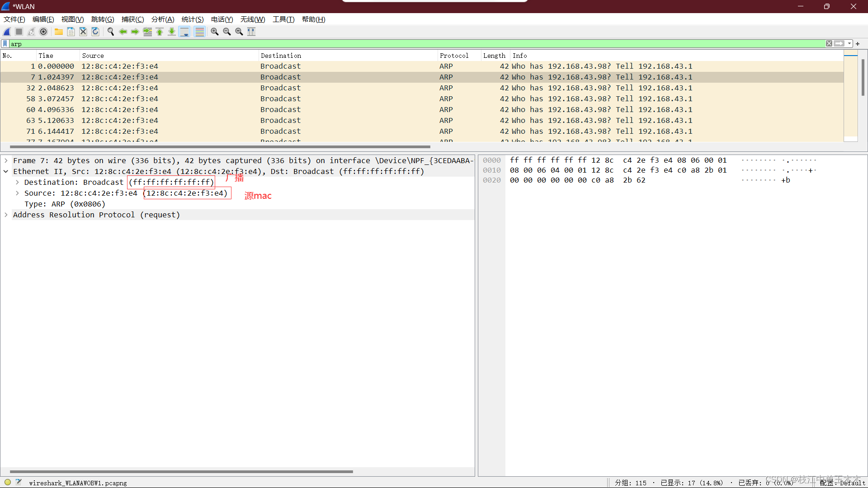
Task: Open recent display filter dropdown
Action: coord(850,44)
